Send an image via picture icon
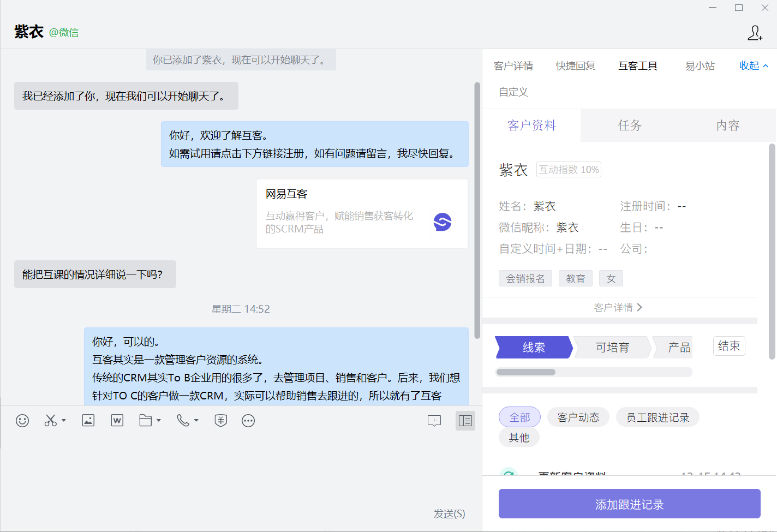Viewport: 777px width, 532px height. point(88,421)
